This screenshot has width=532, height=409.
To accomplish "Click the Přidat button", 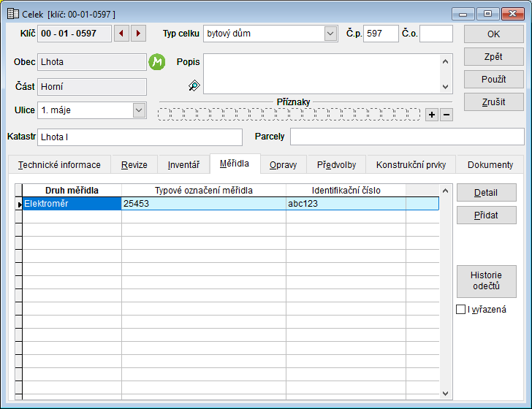I will point(486,215).
